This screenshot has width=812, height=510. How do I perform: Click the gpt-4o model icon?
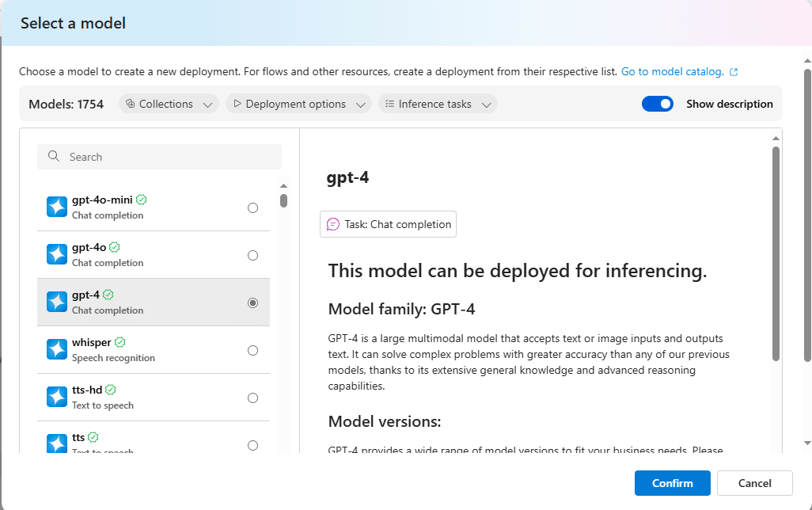click(57, 254)
